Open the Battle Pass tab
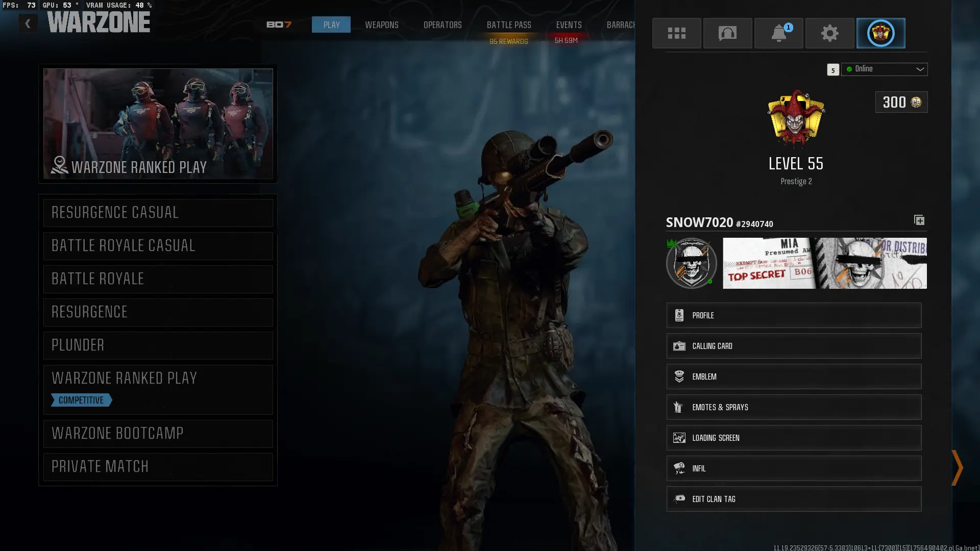This screenshot has width=980, height=551. [x=508, y=25]
